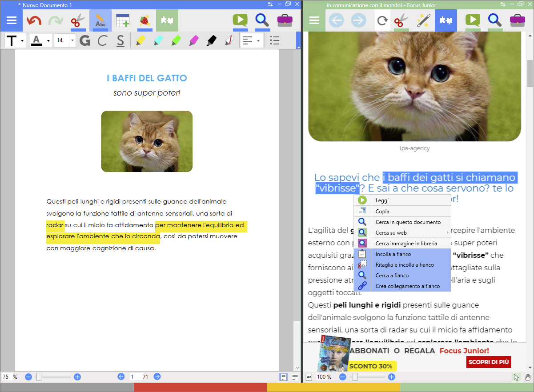Toggle the bulleted list button
The height and width of the screenshot is (392, 534).
coord(275,41)
